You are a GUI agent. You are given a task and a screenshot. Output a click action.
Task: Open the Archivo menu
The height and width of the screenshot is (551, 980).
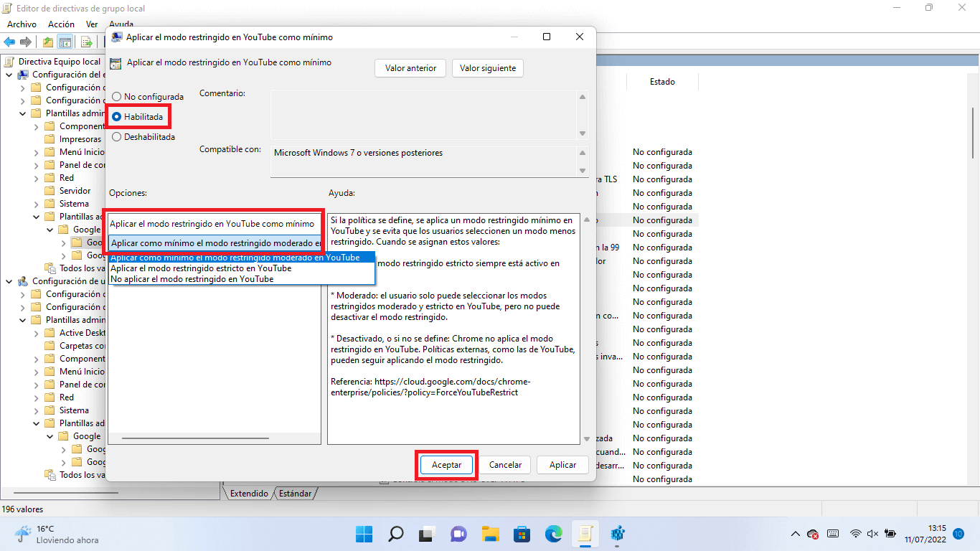[22, 24]
